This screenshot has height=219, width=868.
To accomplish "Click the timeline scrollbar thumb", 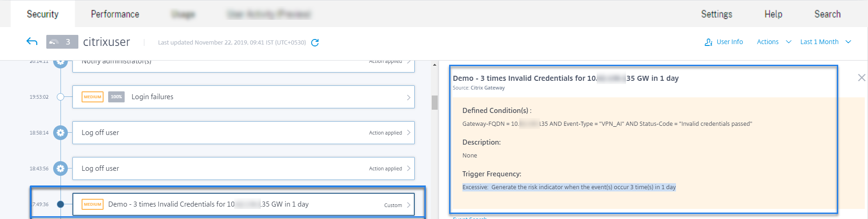I will coord(434,102).
